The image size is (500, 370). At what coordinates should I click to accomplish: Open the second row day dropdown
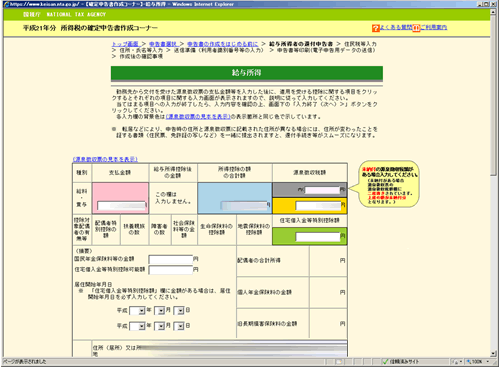click(x=179, y=326)
